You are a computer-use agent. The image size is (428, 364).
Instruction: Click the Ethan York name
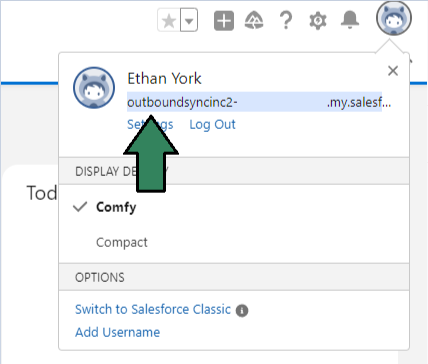point(164,79)
